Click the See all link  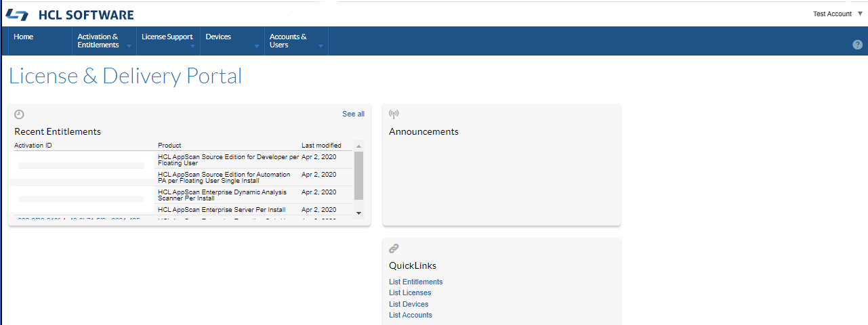coord(353,114)
